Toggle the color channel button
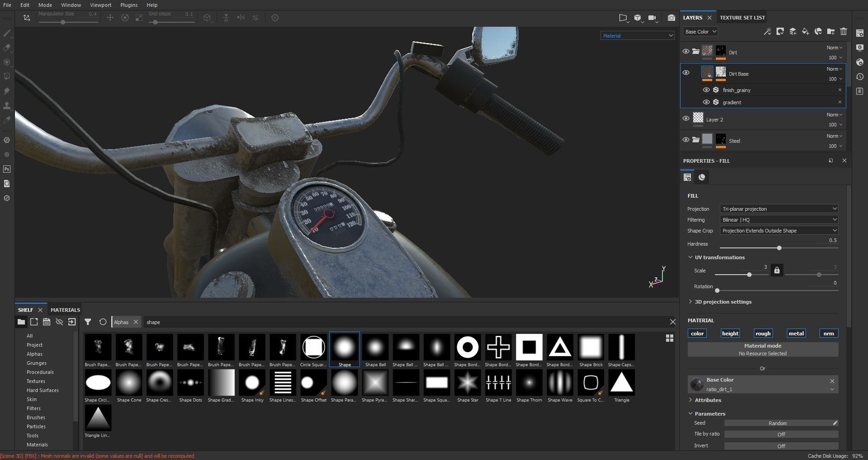 pyautogui.click(x=697, y=333)
